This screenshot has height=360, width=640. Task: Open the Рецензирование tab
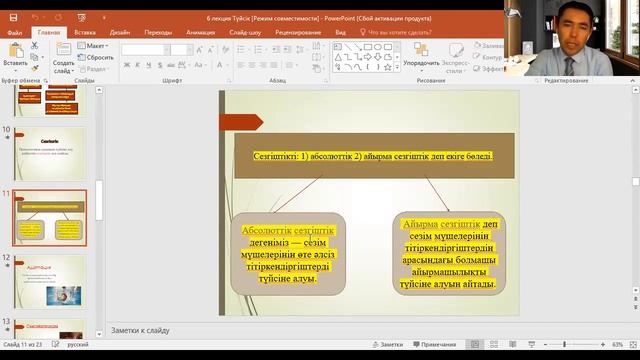coord(298,32)
